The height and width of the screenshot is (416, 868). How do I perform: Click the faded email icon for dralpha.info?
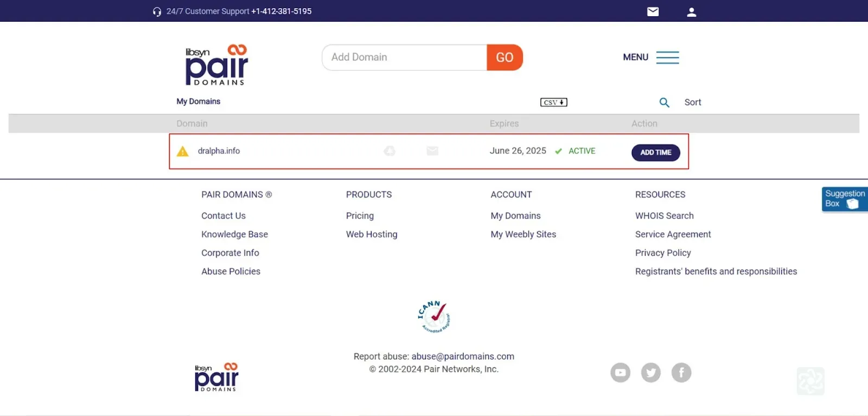pos(432,151)
